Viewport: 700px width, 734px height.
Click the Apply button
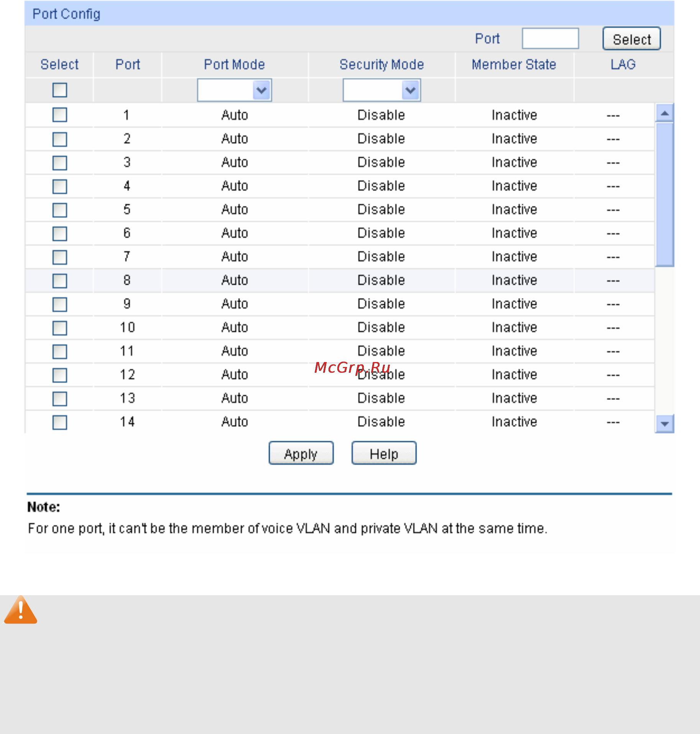[x=301, y=453]
